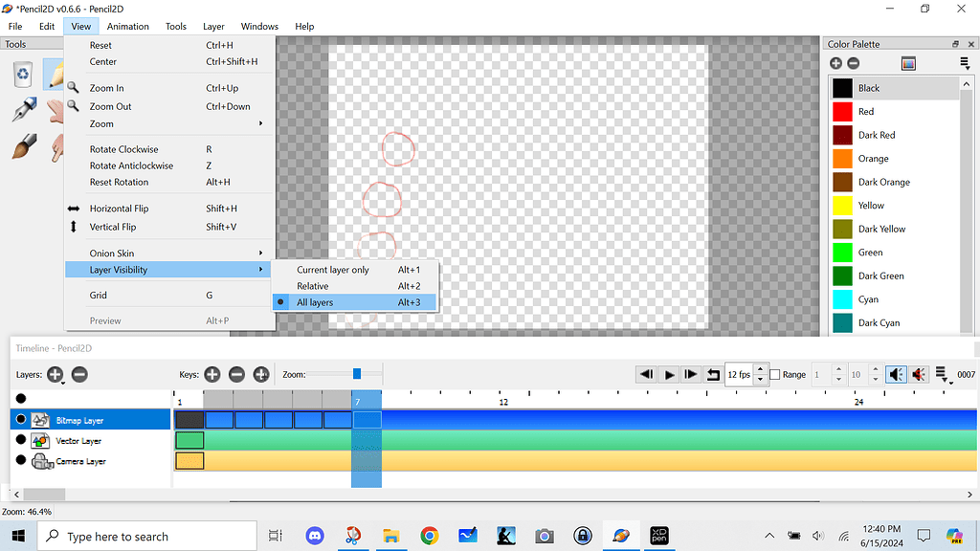This screenshot has width=980, height=551.
Task: Select the Clear Frame recycle tool
Action: point(23,75)
